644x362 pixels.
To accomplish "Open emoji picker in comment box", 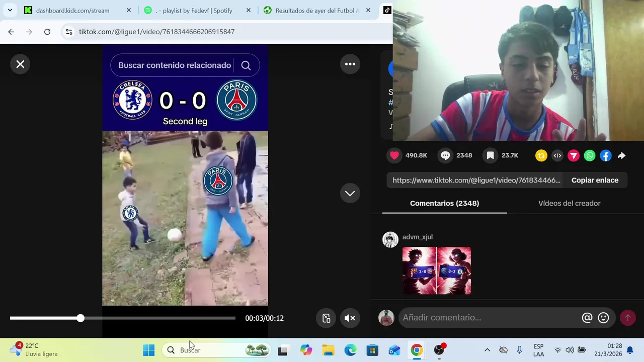I will [604, 318].
